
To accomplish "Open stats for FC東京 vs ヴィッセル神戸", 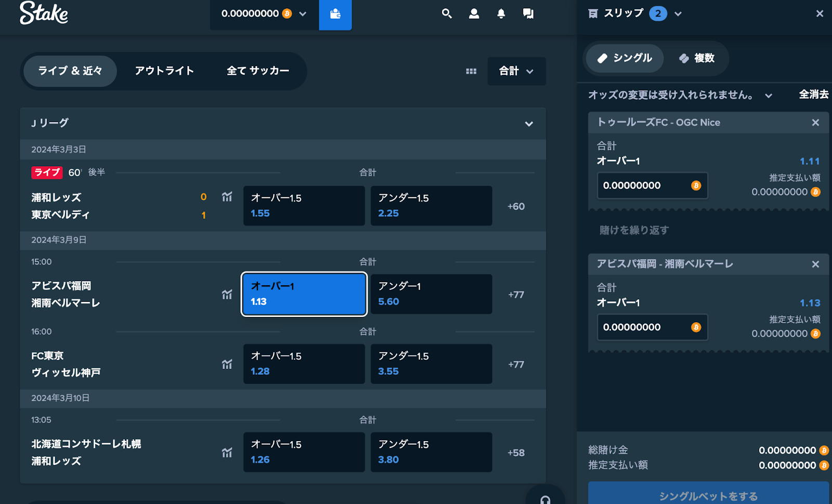I will (x=227, y=364).
